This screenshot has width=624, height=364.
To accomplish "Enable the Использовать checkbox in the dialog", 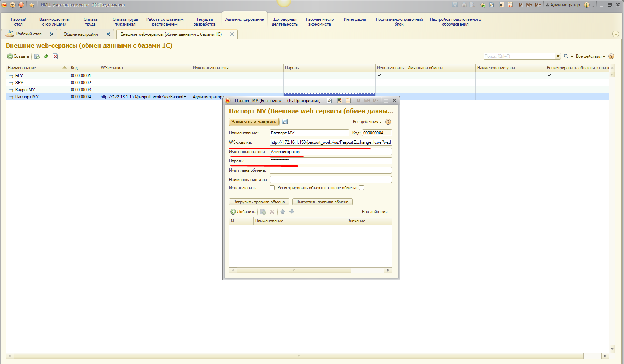I will click(x=272, y=188).
